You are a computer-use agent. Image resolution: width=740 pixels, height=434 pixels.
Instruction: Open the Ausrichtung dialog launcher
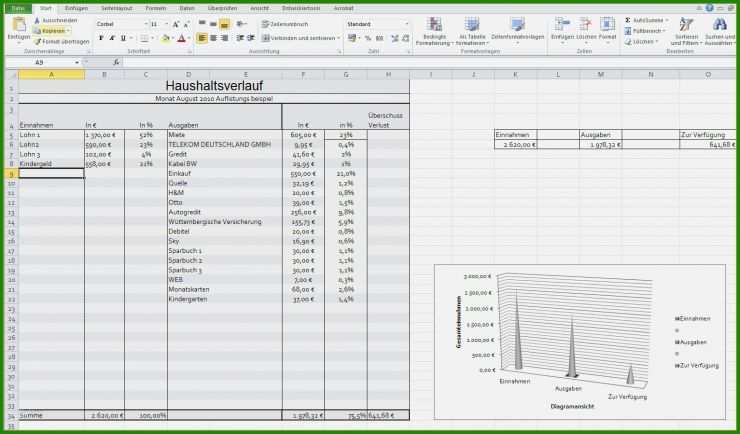pyautogui.click(x=339, y=51)
